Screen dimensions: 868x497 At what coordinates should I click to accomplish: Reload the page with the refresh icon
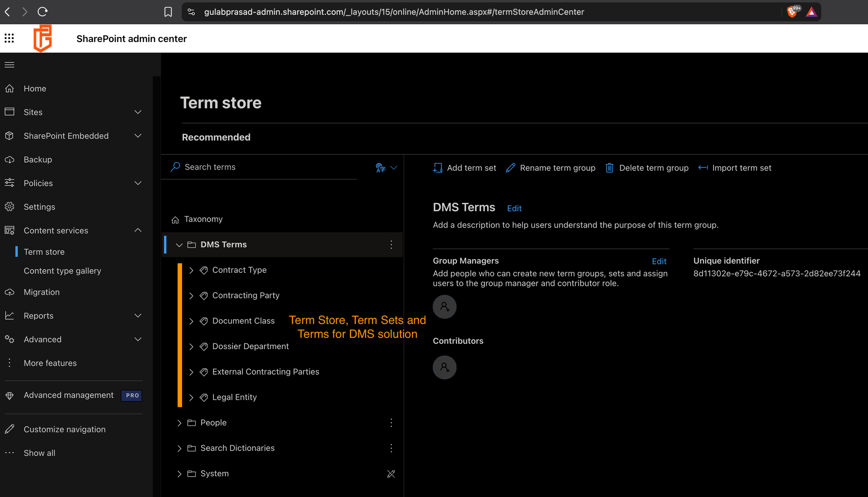(x=42, y=12)
